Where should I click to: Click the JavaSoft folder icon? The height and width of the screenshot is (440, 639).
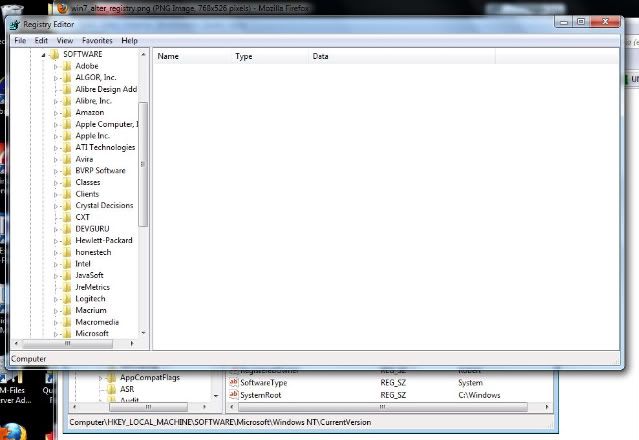click(x=67, y=275)
